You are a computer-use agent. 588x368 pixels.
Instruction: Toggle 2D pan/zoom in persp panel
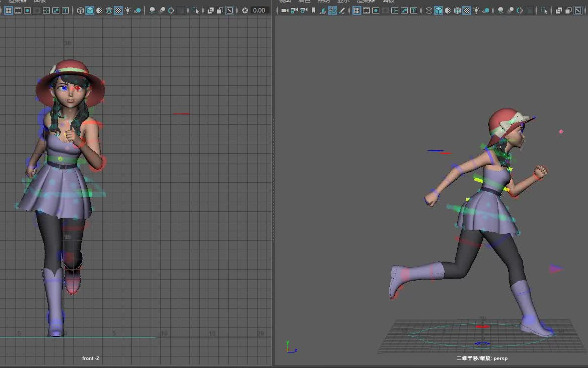pyautogui.click(x=332, y=10)
